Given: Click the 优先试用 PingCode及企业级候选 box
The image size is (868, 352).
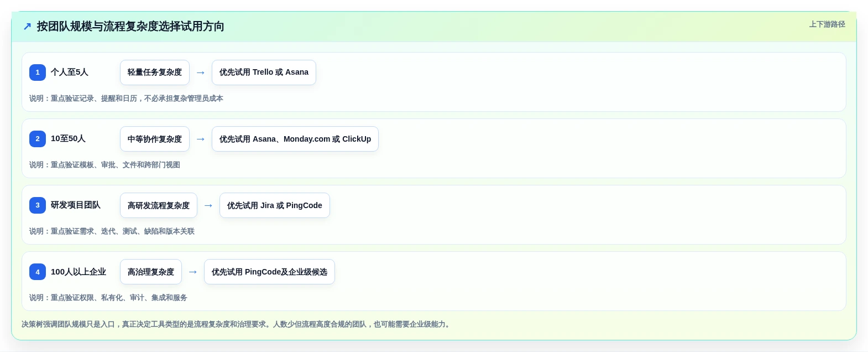Looking at the screenshot, I should [x=269, y=272].
